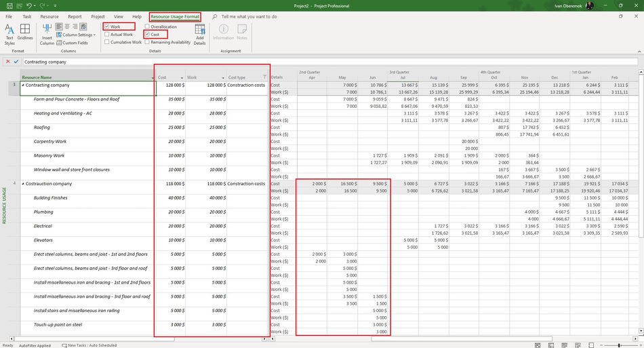Cancel the entry with red X
The height and width of the screenshot is (348, 644).
tap(8, 62)
